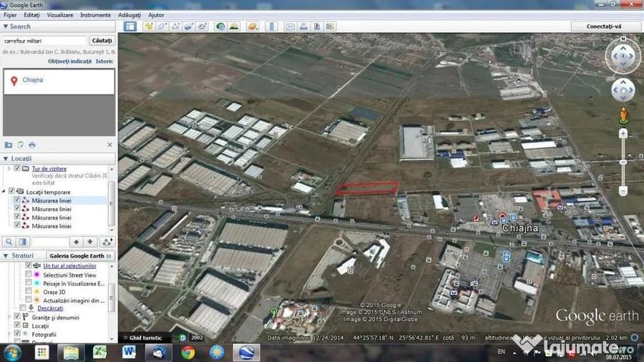644x362 pixels.
Task: Click the Street View pegman icon
Action: pyautogui.click(x=623, y=116)
